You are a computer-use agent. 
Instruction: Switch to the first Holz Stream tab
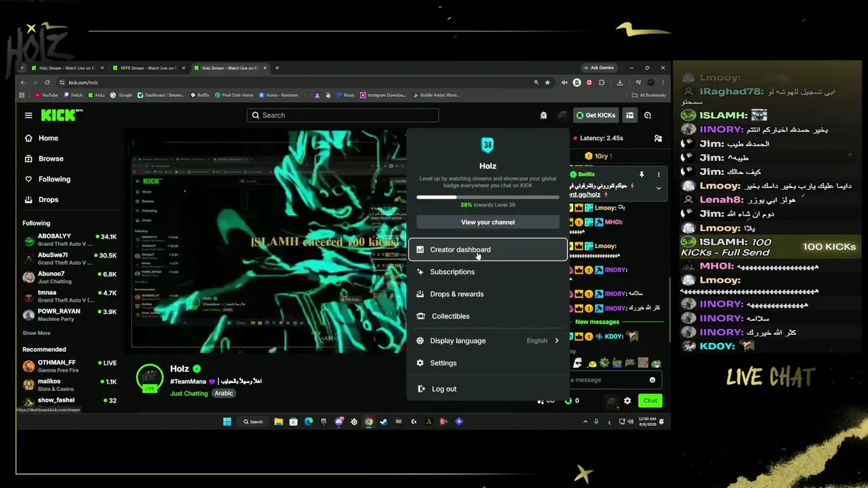[67, 68]
